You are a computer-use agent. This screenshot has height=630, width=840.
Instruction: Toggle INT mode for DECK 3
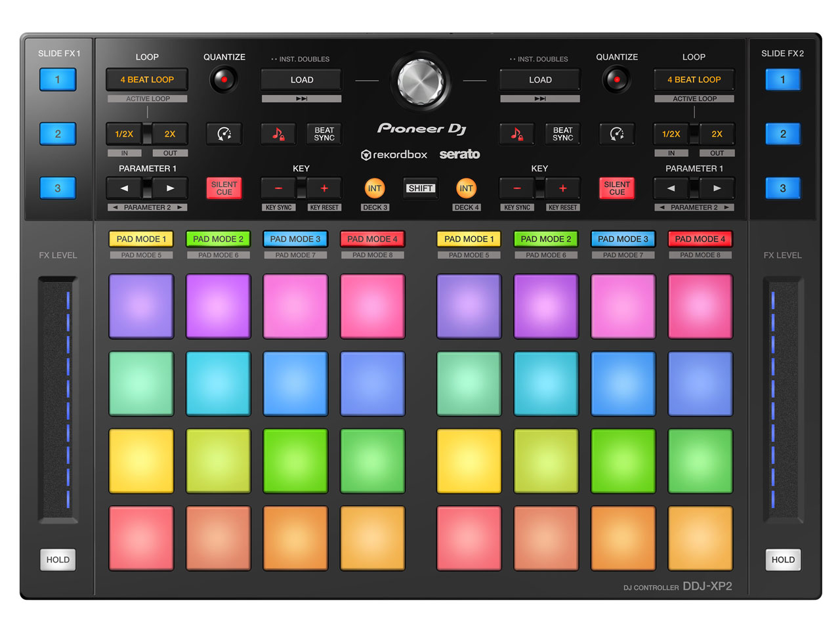tap(375, 188)
